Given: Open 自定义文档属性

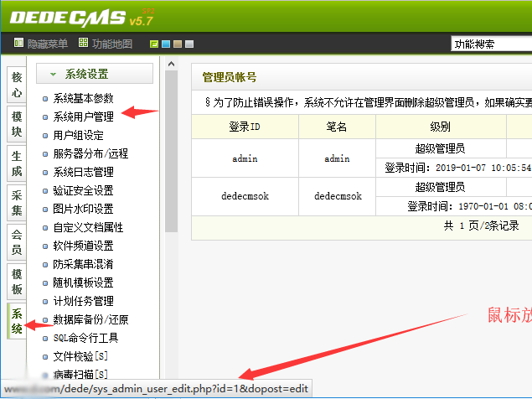Looking at the screenshot, I should point(88,227).
